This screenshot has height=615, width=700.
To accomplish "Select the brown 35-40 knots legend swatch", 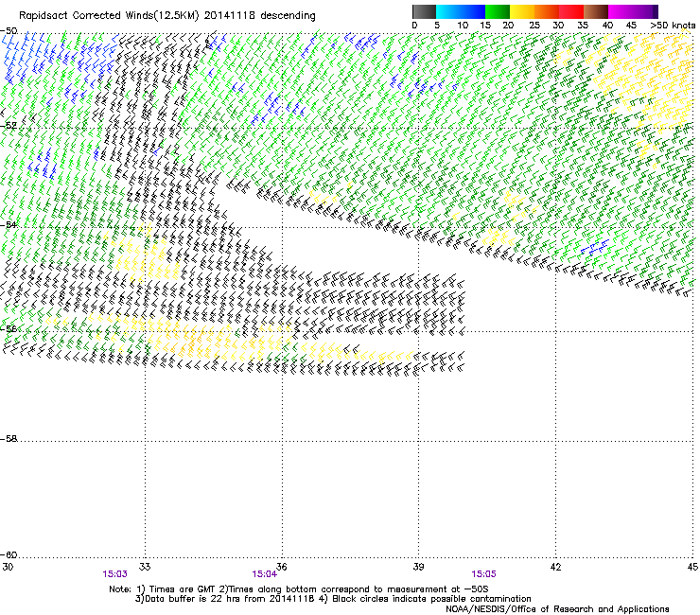I will (596, 11).
